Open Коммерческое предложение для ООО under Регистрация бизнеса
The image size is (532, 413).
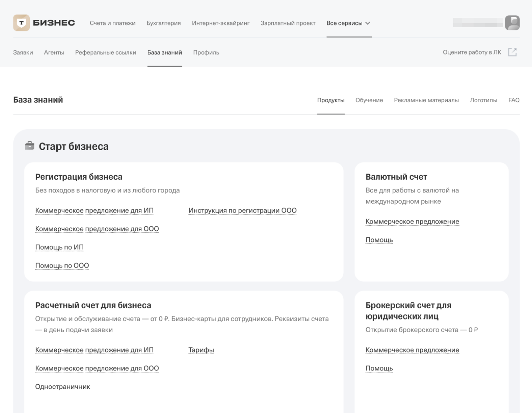pos(97,229)
